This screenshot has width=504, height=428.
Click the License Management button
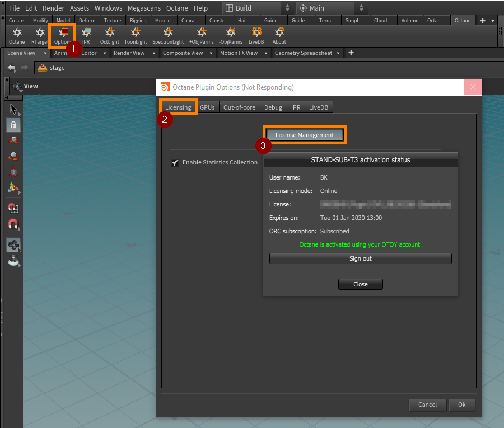305,135
